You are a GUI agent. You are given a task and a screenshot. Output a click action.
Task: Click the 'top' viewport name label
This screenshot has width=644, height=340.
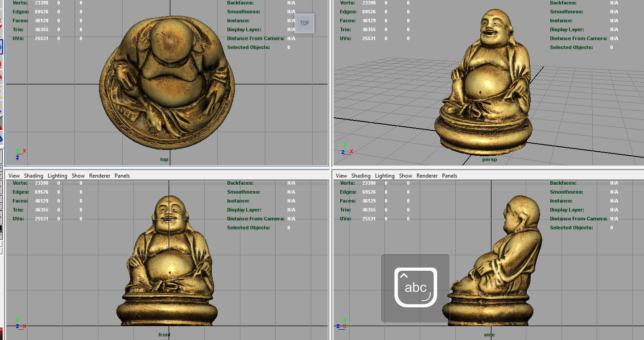[165, 159]
